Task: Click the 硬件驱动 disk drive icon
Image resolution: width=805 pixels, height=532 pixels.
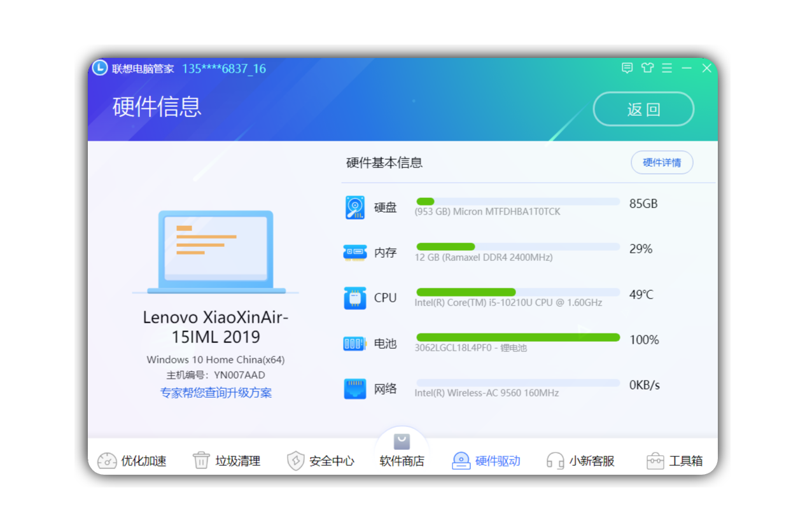Action: [x=461, y=461]
